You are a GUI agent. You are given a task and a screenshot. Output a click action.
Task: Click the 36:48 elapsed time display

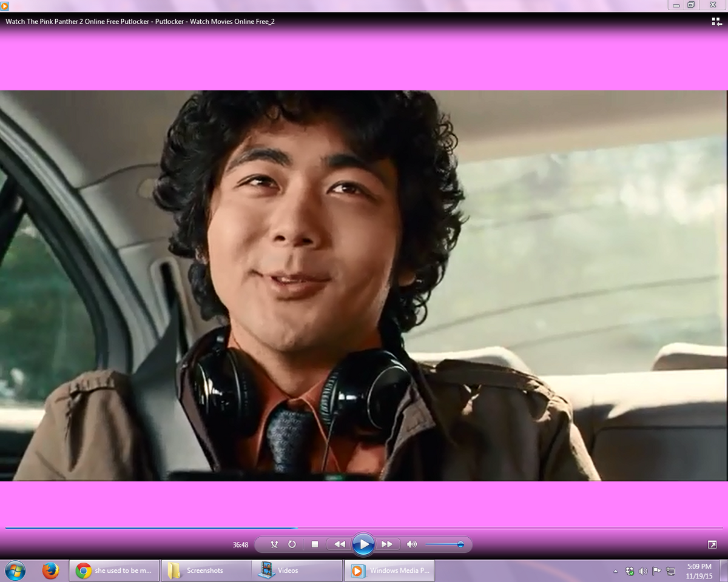pyautogui.click(x=241, y=545)
